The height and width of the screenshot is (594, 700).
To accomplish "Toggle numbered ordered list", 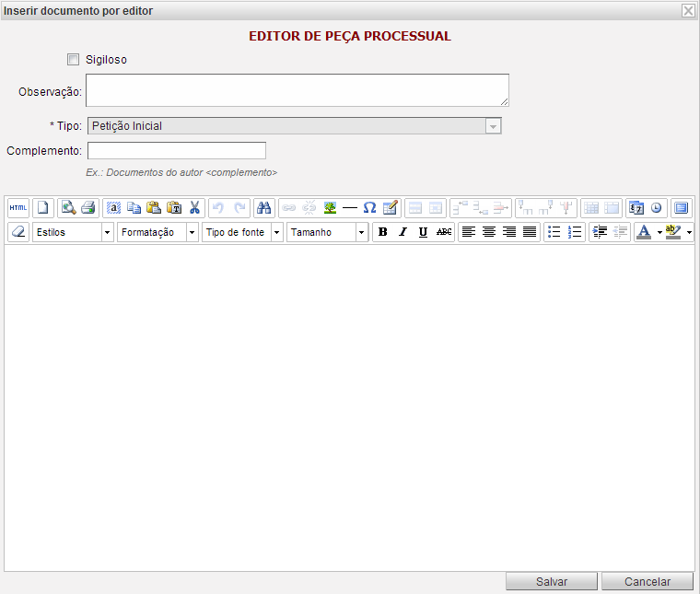I will point(575,232).
